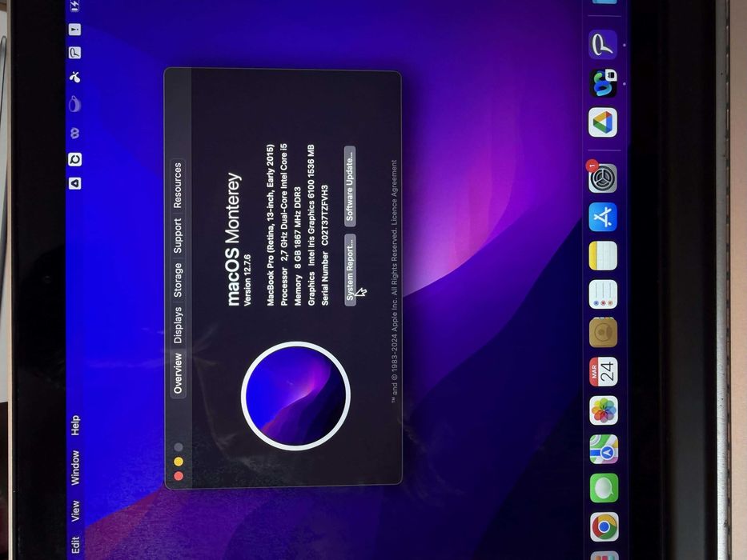The width and height of the screenshot is (747, 560).
Task: Launch Messages from the Dock
Action: coord(604,488)
